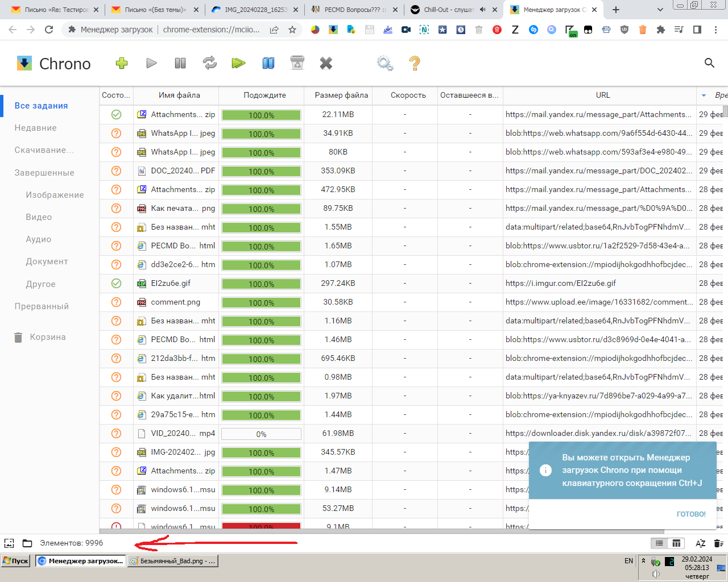Click the sniffer icon in status bar

click(9, 543)
